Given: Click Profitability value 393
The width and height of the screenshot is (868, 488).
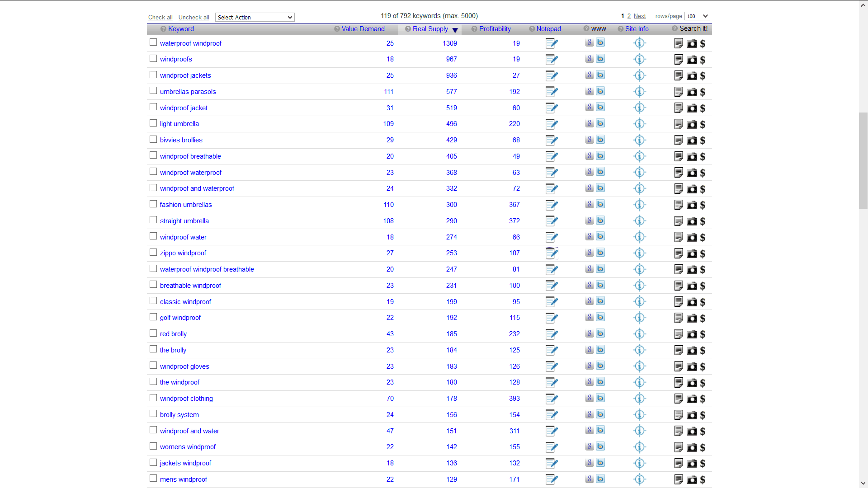Looking at the screenshot, I should point(514,399).
